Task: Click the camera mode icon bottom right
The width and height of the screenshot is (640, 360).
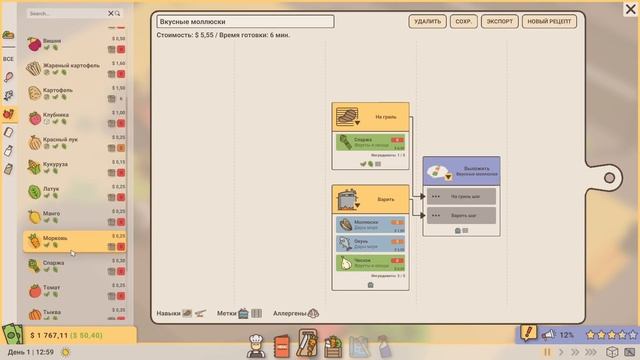Action: coord(630,352)
